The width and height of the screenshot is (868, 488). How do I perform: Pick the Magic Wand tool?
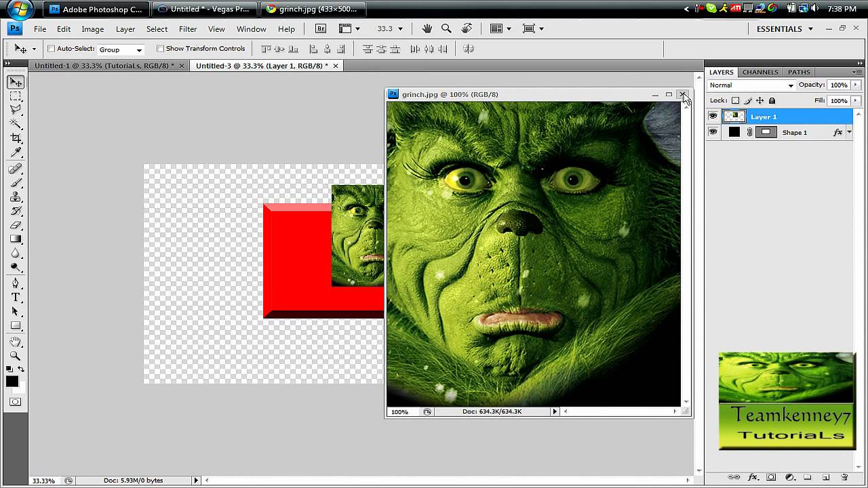click(16, 124)
